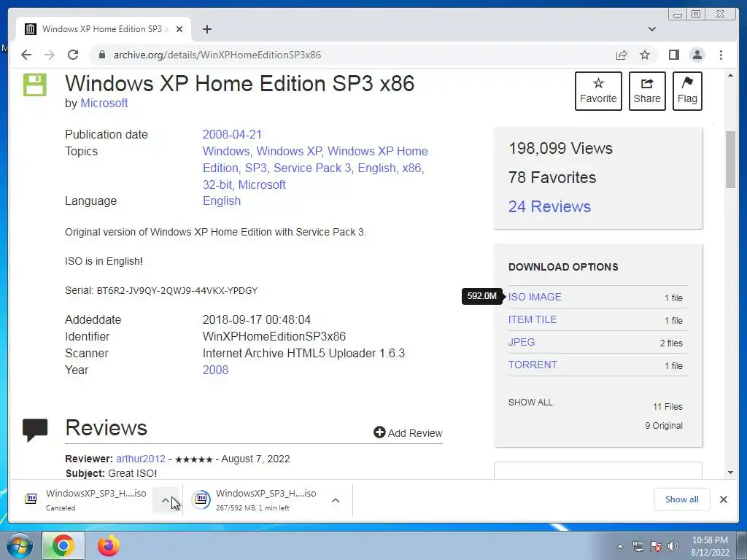Image resolution: width=747 pixels, height=560 pixels.
Task: Open the volume speaker tray icon
Action: (673, 546)
